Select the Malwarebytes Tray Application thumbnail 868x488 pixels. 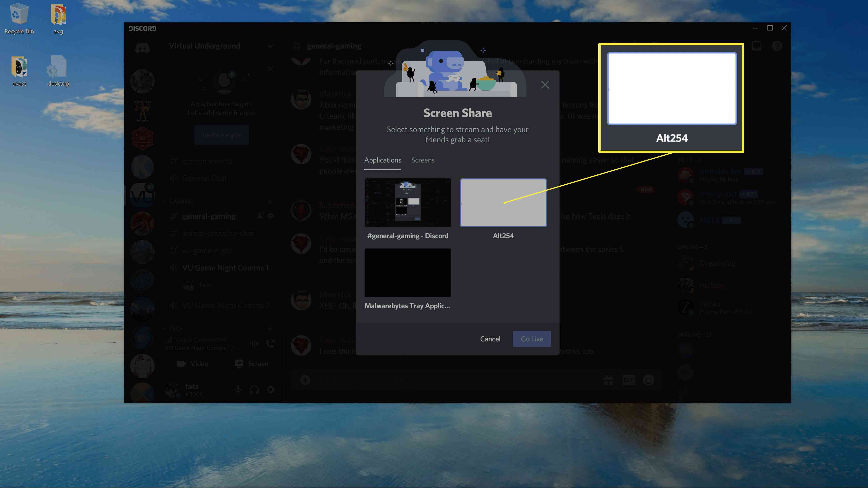[x=408, y=273]
